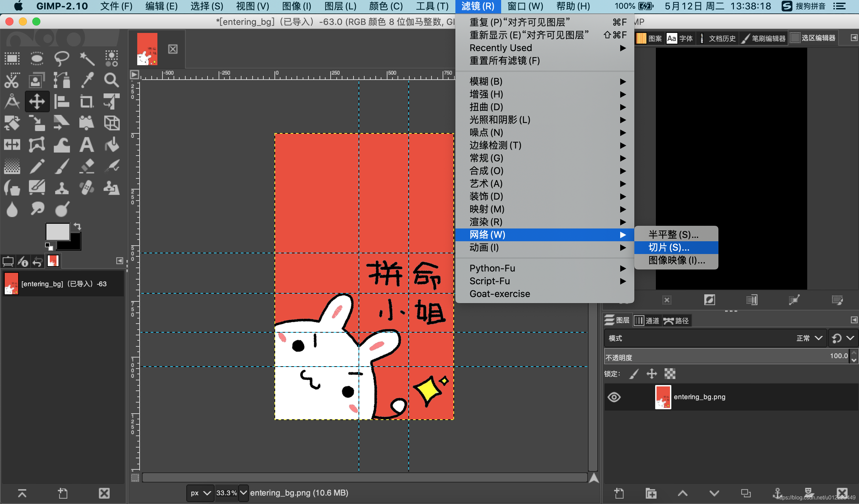
Task: Open the zoom 33.3% dropdown
Action: click(243, 493)
